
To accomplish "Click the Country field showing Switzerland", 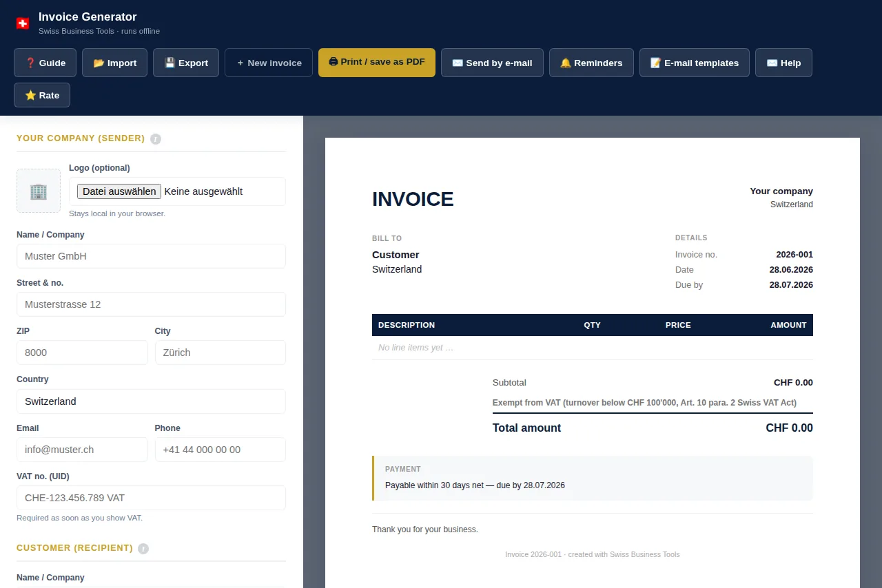I will pos(151,401).
